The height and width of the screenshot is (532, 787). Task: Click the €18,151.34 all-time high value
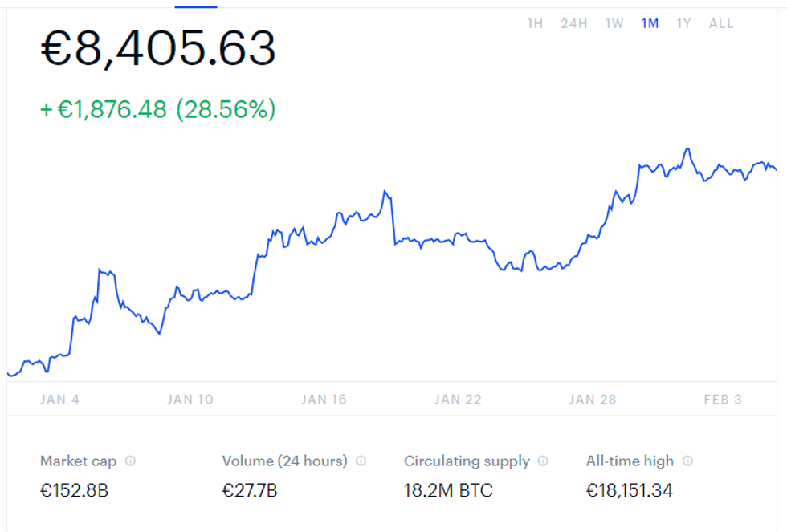[x=629, y=490]
